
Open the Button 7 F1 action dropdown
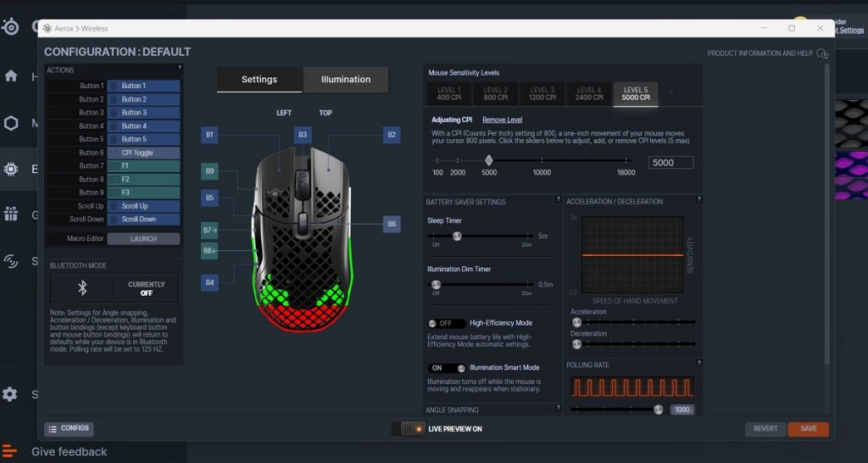tap(143, 166)
